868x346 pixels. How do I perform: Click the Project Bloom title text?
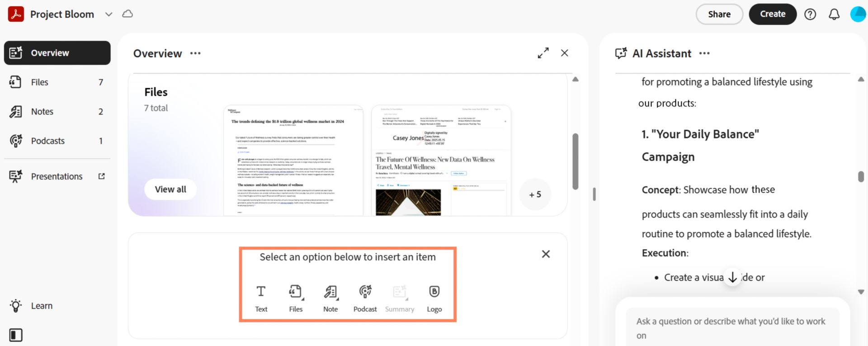pos(62,14)
